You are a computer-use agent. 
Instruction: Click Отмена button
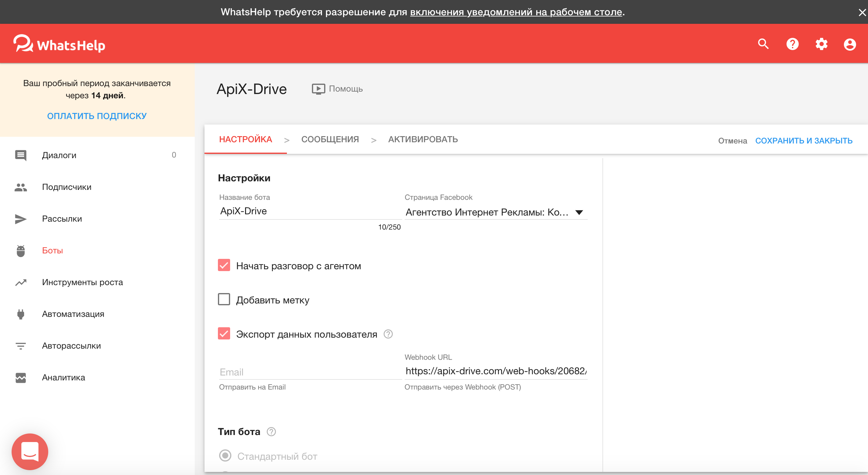pos(732,141)
